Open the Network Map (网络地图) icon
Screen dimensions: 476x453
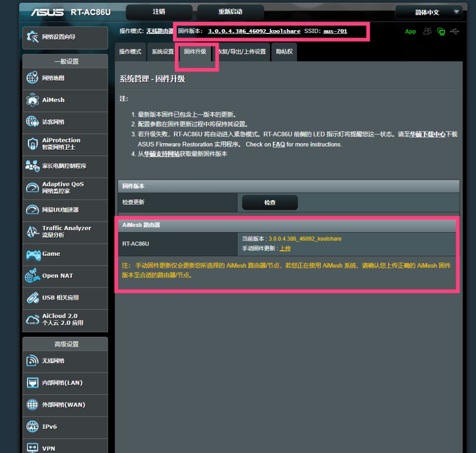click(32, 78)
